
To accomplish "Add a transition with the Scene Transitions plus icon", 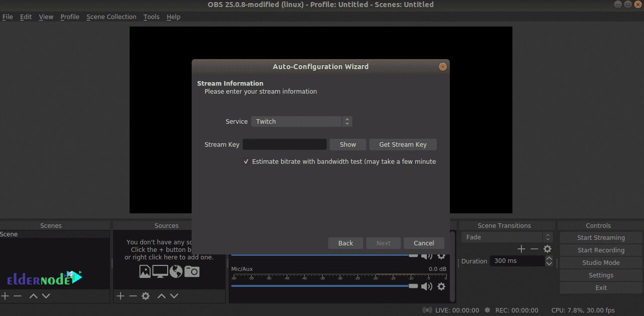I will click(x=521, y=249).
